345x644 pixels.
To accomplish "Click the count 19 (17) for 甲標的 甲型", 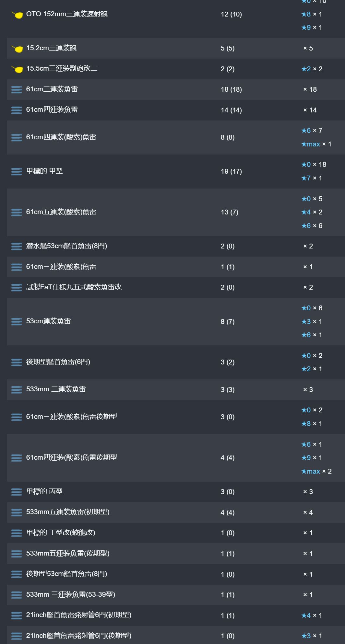I will (231, 171).
